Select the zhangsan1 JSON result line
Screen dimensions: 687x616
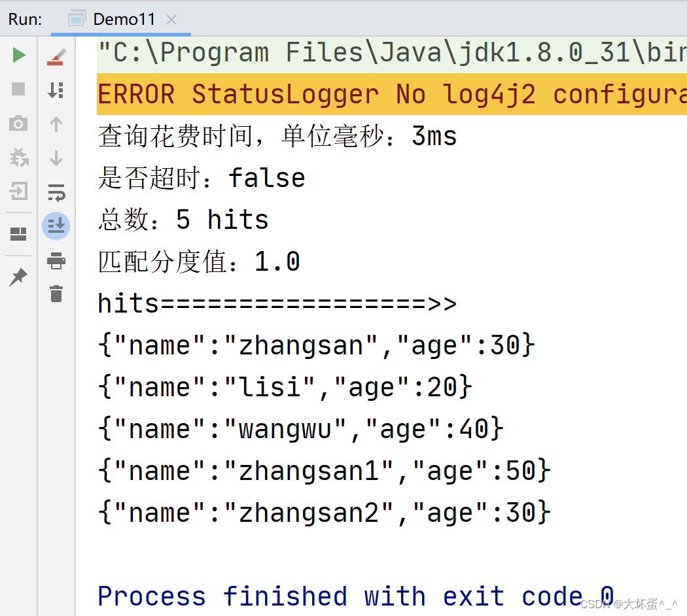(x=324, y=470)
